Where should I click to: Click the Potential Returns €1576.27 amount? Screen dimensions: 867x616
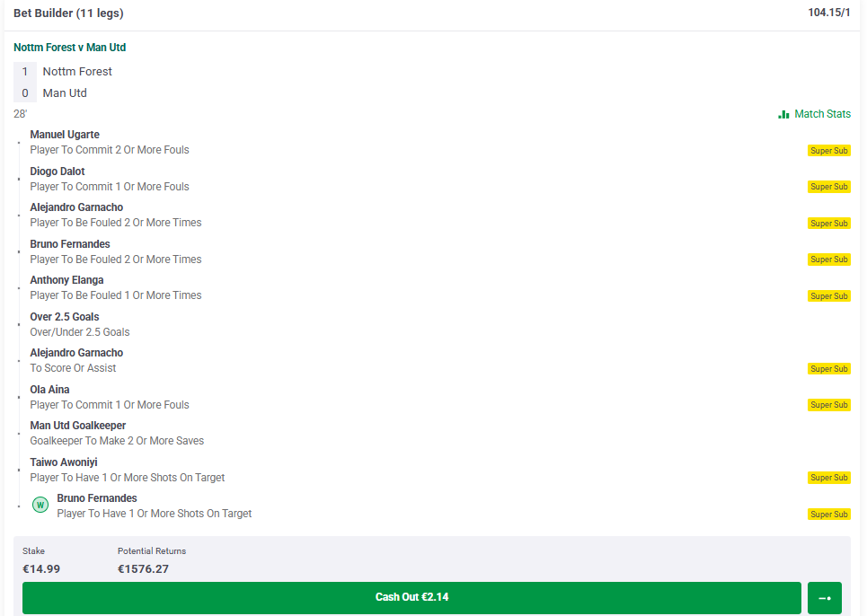coord(143,568)
